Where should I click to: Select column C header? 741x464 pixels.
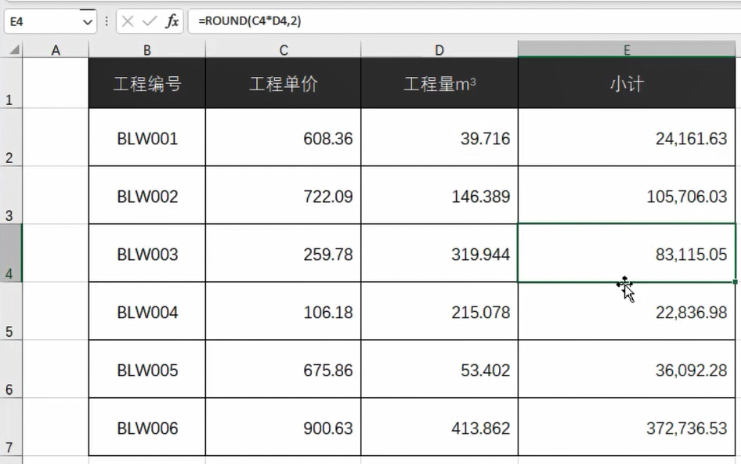(283, 50)
